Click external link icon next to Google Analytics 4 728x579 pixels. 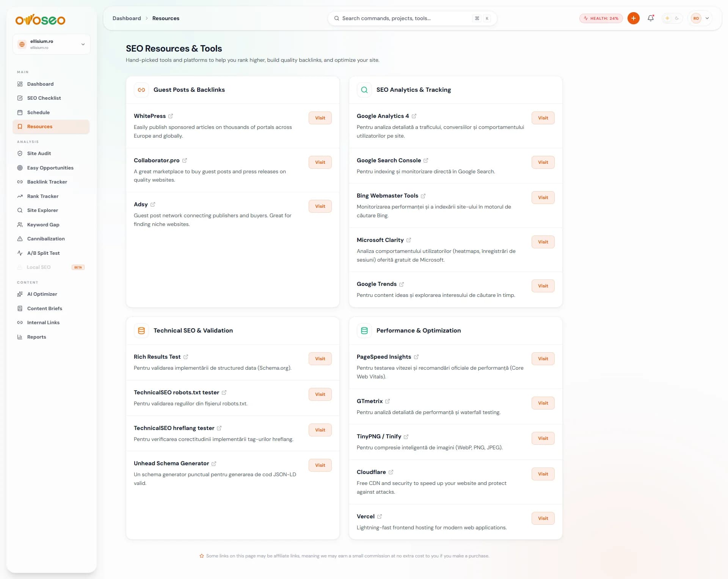414,116
